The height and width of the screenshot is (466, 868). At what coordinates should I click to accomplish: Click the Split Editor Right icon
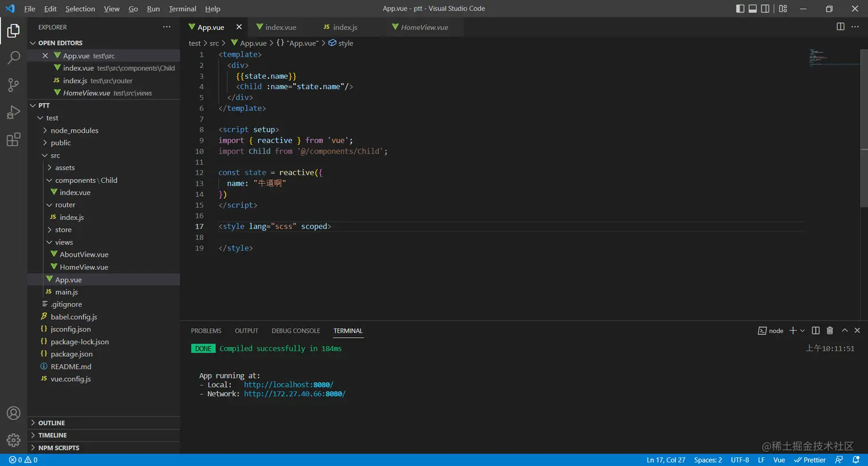(840, 27)
